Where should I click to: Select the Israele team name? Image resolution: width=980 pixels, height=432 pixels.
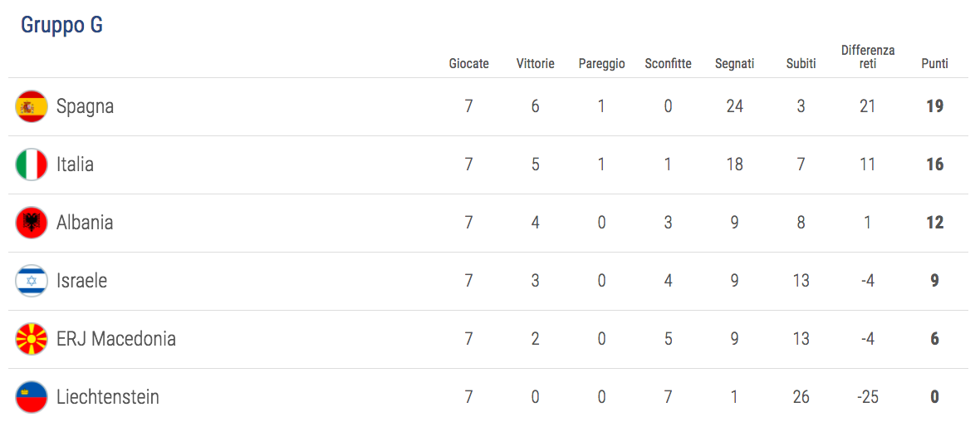pos(81,281)
